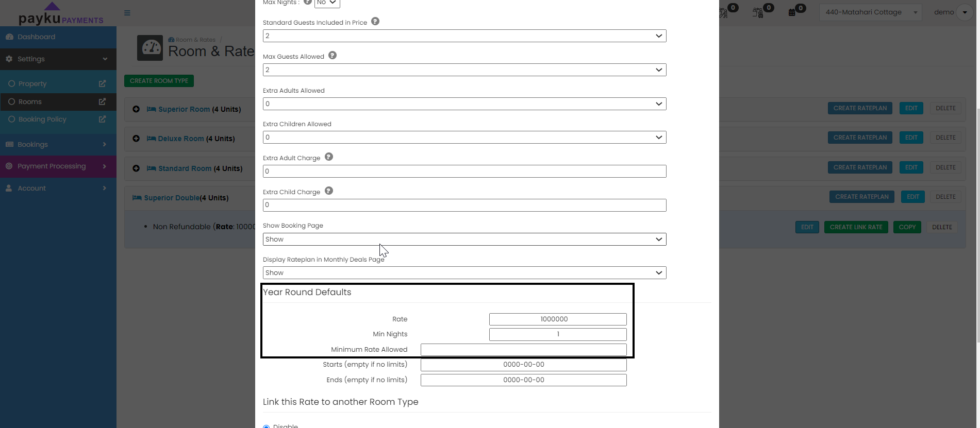Click Dashboard icon in the sidebar
Viewport: 980px width, 428px height.
pos(9,37)
